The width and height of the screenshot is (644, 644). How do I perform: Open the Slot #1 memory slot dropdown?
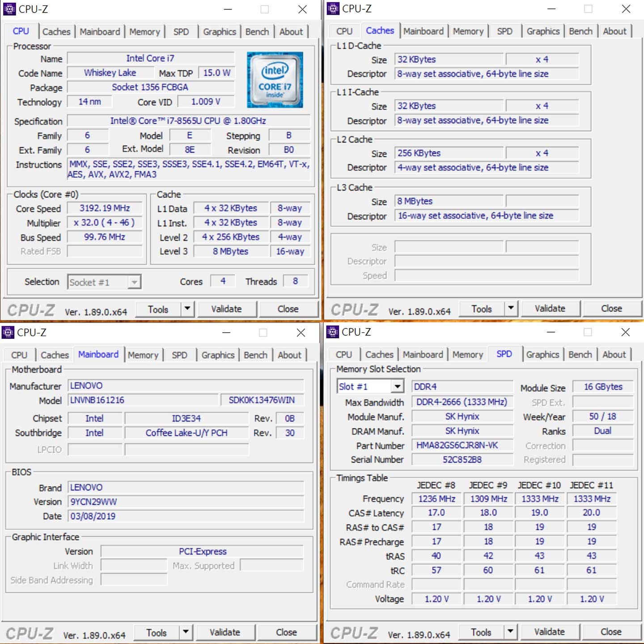(x=397, y=386)
